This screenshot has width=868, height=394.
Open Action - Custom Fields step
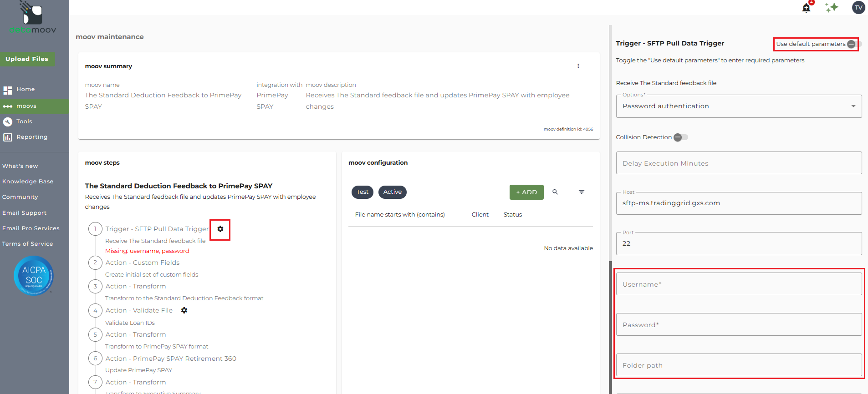tap(143, 263)
